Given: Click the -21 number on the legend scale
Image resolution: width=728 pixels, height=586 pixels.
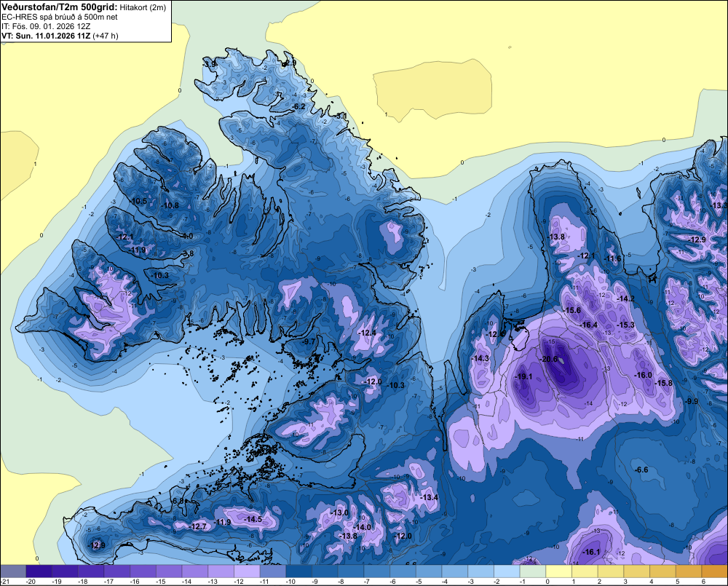Looking at the screenshot, I should pos(5,582).
